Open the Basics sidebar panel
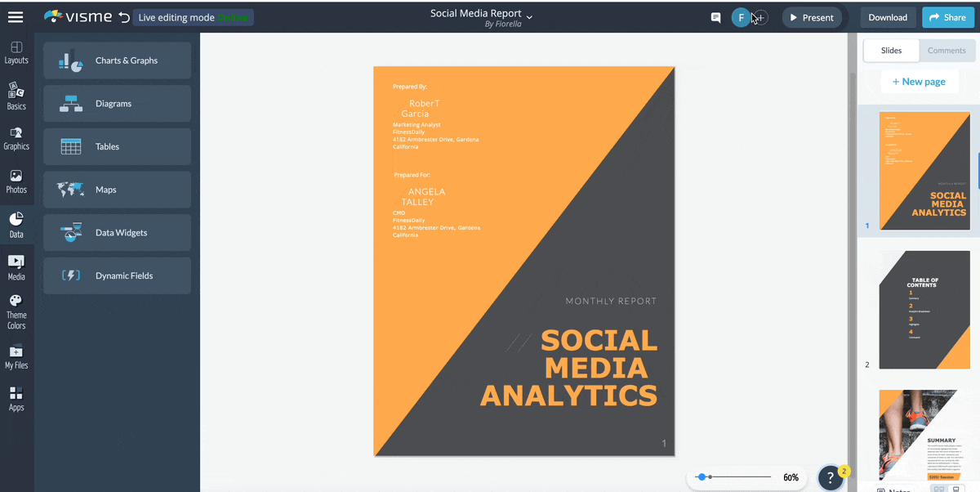This screenshot has width=980, height=492. [16, 96]
